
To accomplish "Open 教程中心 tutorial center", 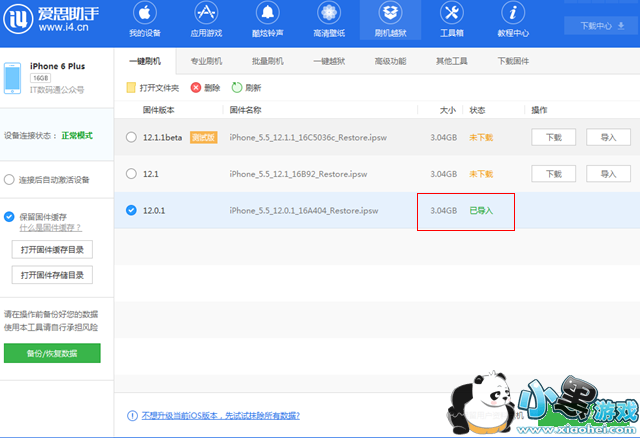I will tap(513, 20).
